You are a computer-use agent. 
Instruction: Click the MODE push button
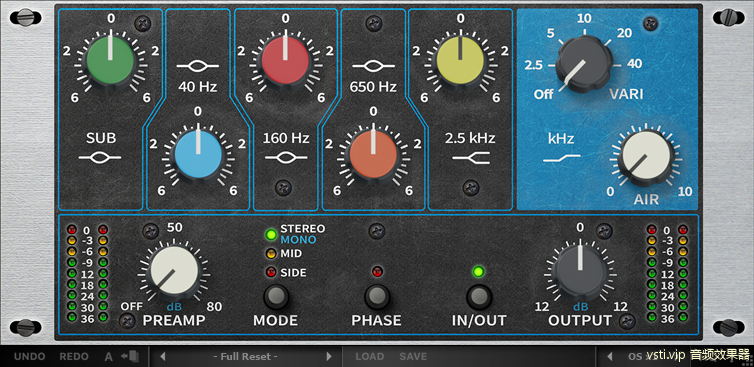click(x=276, y=297)
